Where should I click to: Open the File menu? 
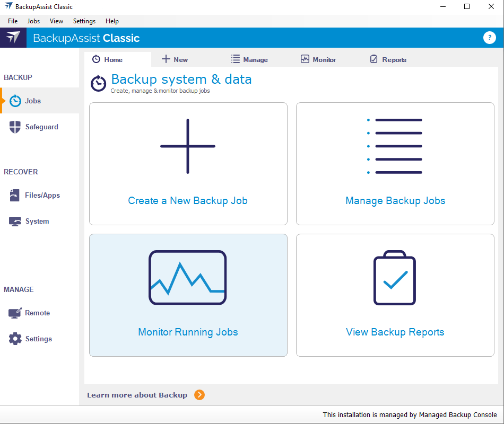13,21
